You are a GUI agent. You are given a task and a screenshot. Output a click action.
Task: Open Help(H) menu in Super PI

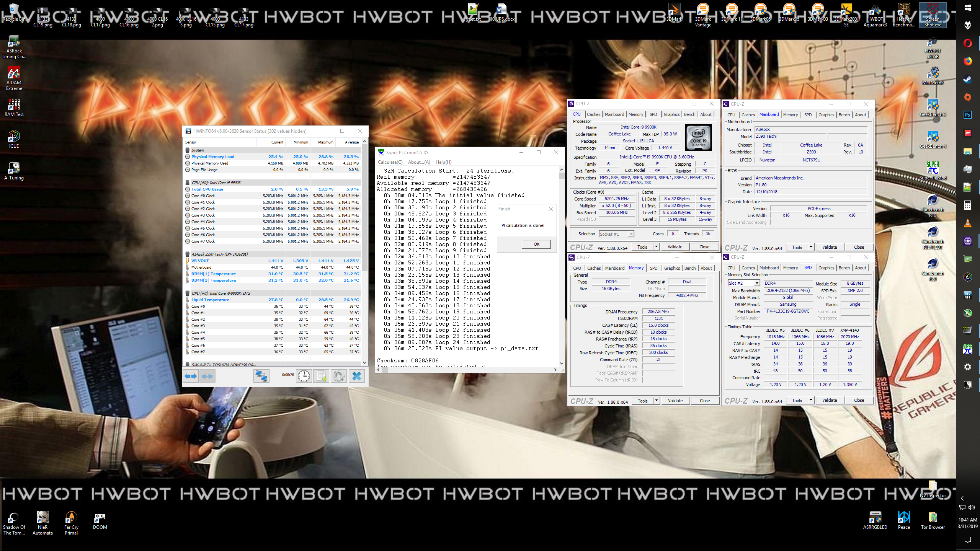tap(443, 162)
